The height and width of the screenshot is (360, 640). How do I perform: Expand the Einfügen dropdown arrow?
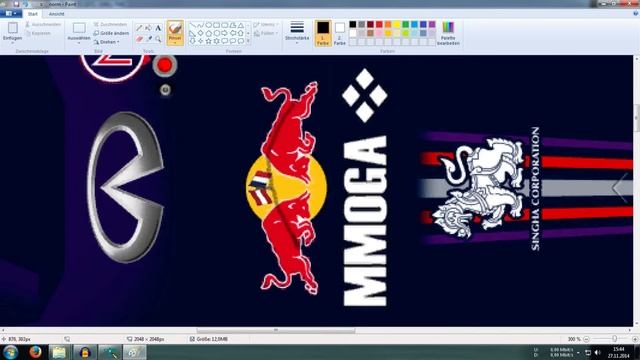(x=13, y=42)
